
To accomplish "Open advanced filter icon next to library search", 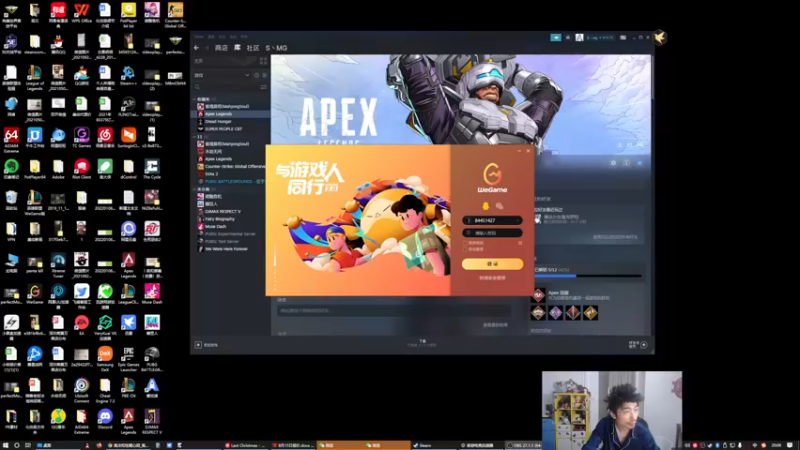I will point(263,87).
